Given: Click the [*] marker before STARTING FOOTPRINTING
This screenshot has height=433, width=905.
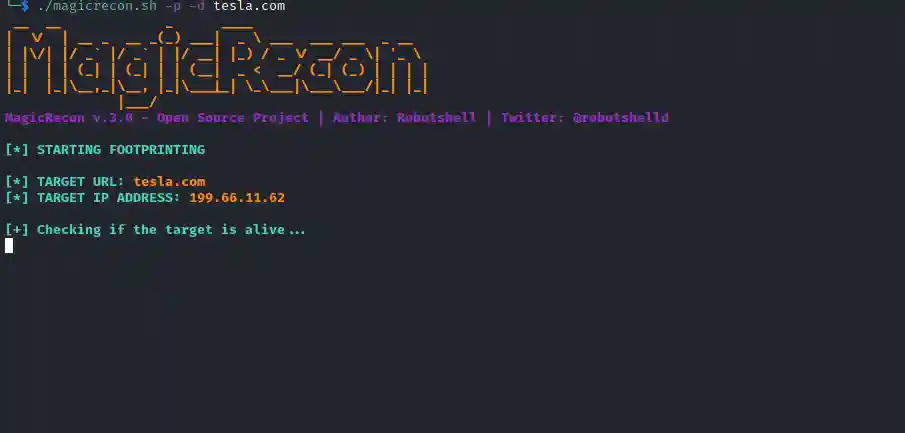Looking at the screenshot, I should coord(17,150).
